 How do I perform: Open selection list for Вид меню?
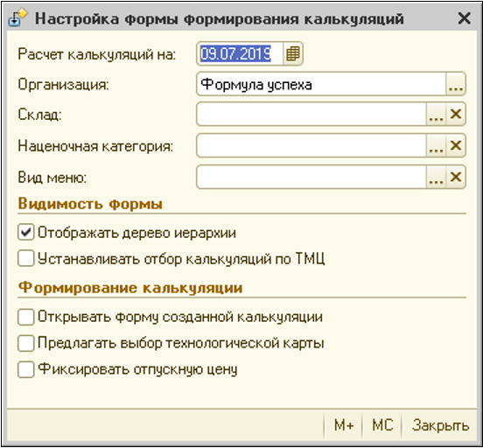tap(436, 177)
